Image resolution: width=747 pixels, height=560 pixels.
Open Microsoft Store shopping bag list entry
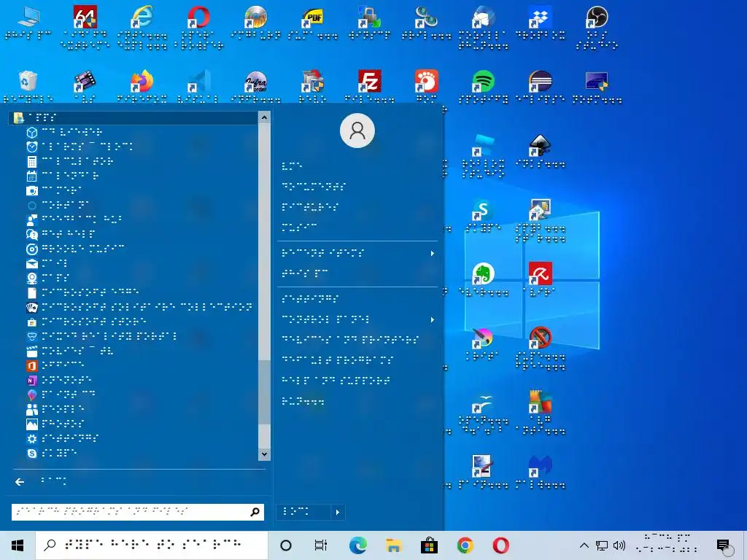pos(86,322)
